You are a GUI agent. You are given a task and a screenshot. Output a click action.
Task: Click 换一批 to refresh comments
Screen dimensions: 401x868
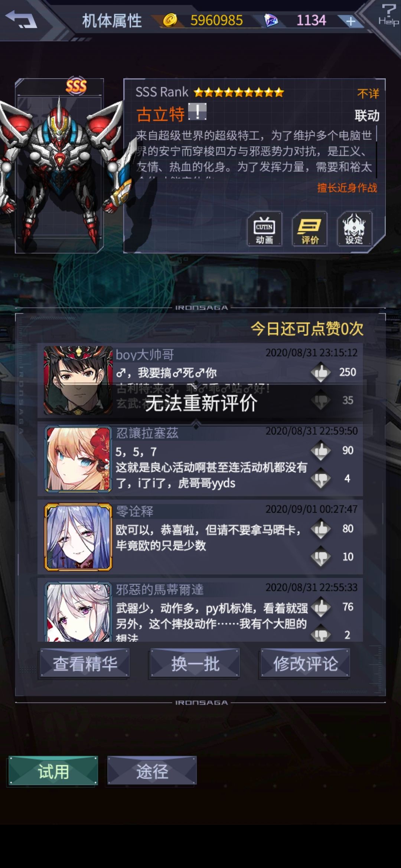(x=195, y=664)
